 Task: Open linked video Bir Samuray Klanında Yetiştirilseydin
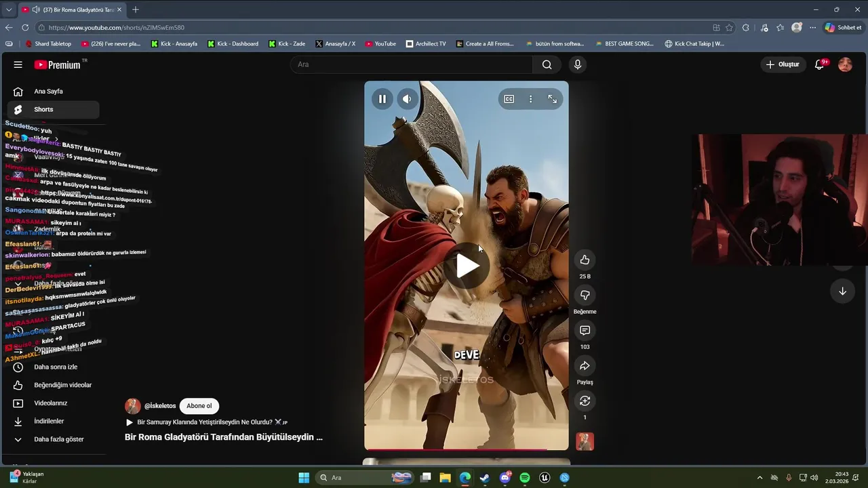pos(207,422)
